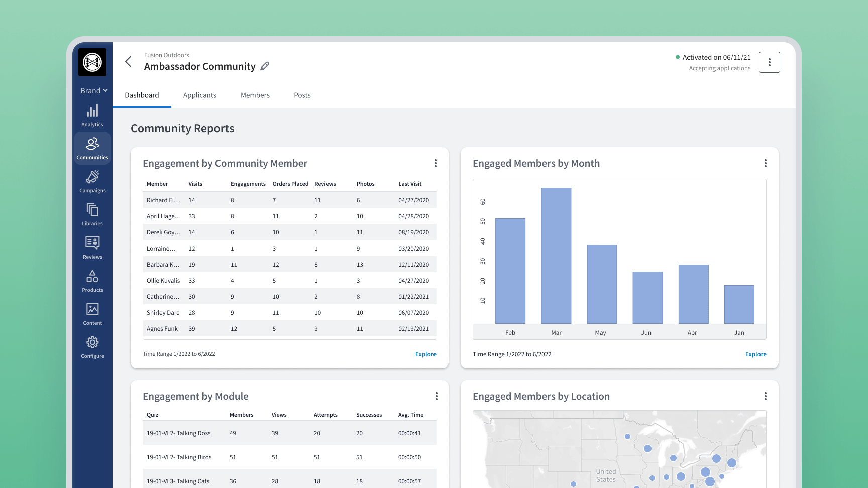Select the 19-01-VL2- Talking Doss quiz row
Image resolution: width=868 pixels, height=488 pixels.
click(289, 433)
